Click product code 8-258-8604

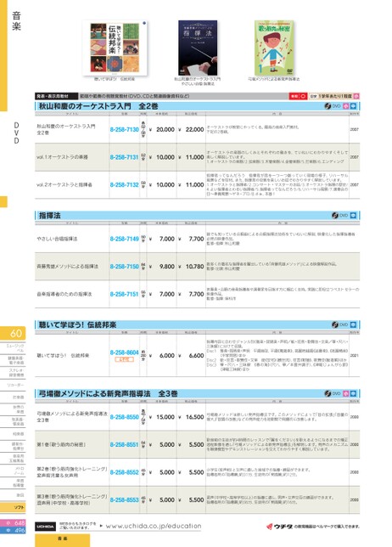coord(125,352)
